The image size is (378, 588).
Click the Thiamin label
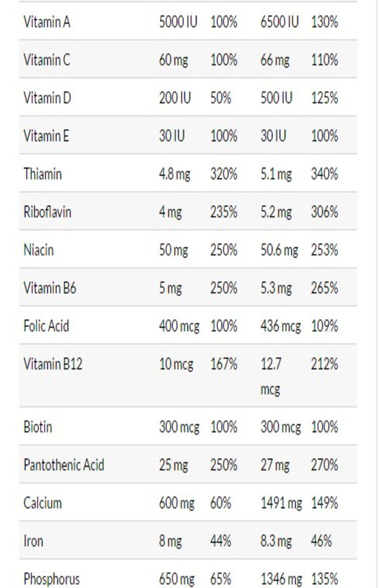[x=43, y=174]
